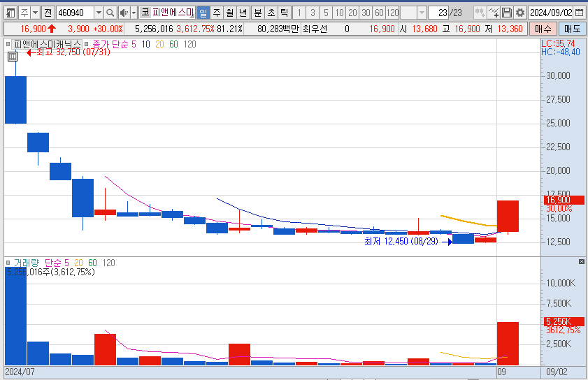The height and width of the screenshot is (380, 588).
Task: Open the custom interval dropdown
Action: 422,13
